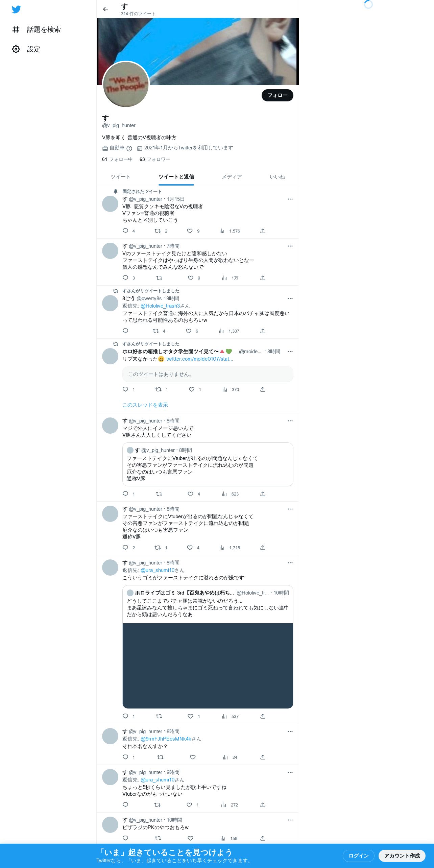
Task: Open the このスレッドを表示 link
Action: [x=145, y=405]
